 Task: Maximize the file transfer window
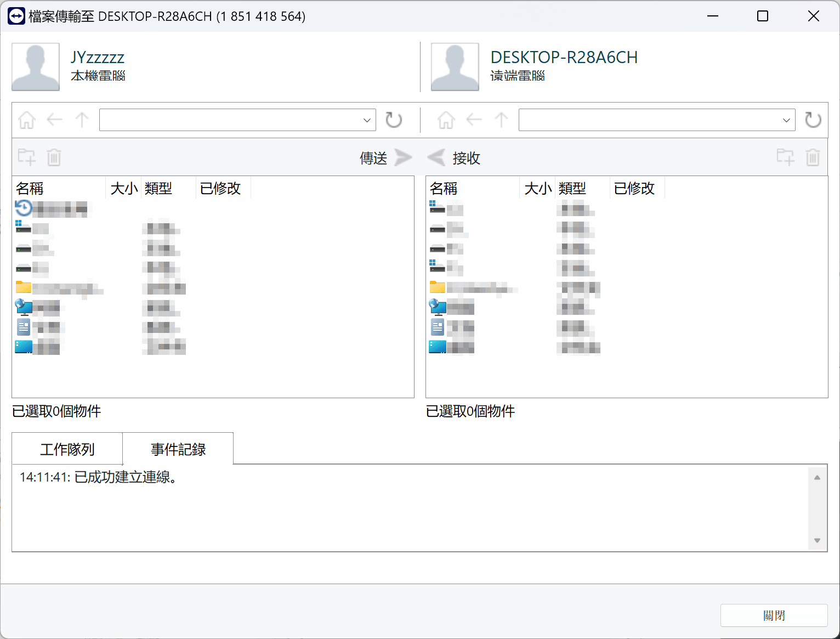[x=763, y=16]
